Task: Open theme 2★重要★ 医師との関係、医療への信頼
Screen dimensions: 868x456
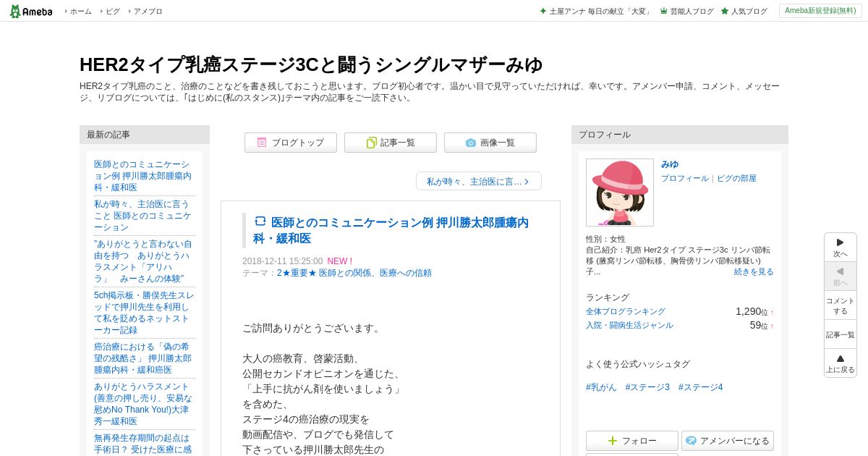Action: (x=354, y=273)
